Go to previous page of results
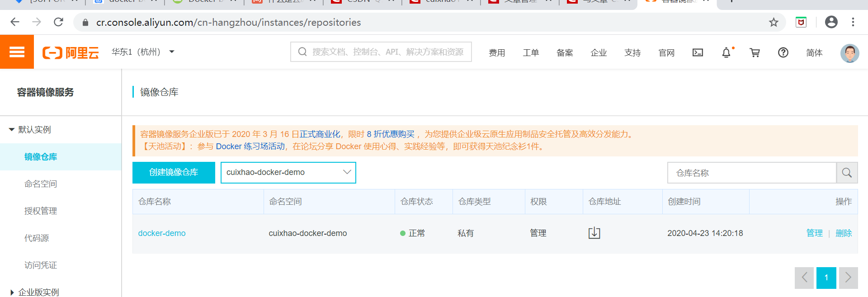 pos(804,278)
